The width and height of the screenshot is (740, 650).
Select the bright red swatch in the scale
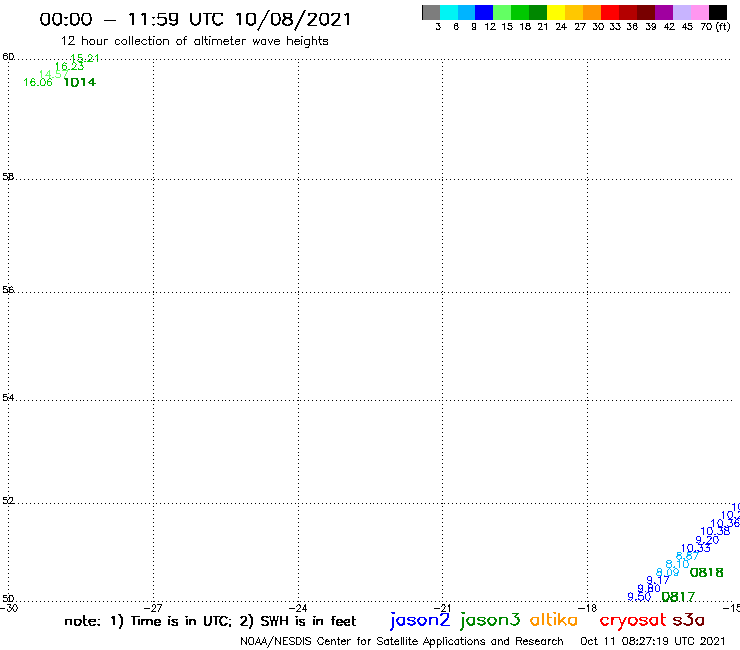coord(610,12)
